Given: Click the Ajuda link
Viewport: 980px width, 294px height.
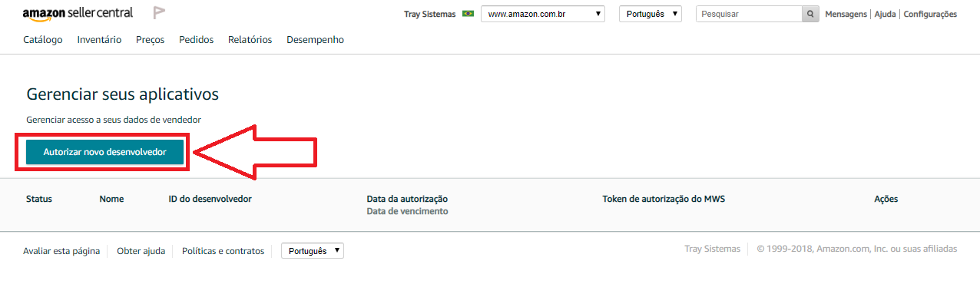Looking at the screenshot, I should [885, 14].
